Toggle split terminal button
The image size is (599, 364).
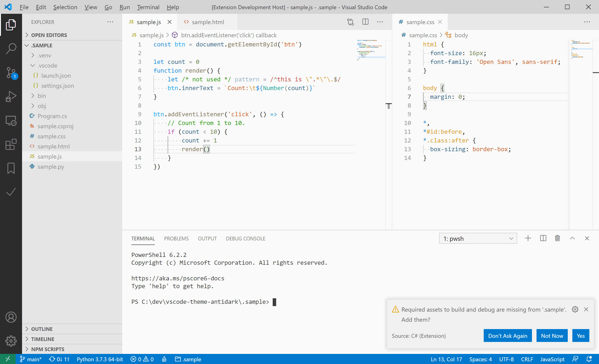(543, 238)
